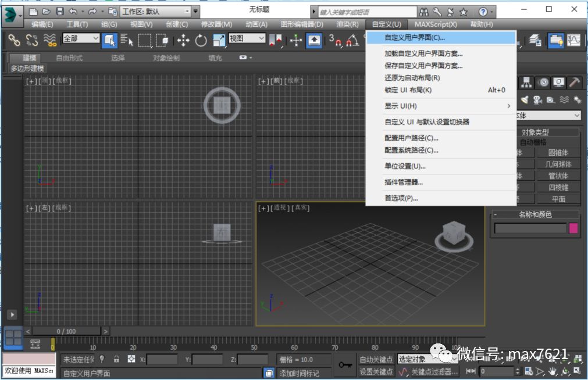Choose 加载自定义用户界面方案... menu entry

coord(441,53)
